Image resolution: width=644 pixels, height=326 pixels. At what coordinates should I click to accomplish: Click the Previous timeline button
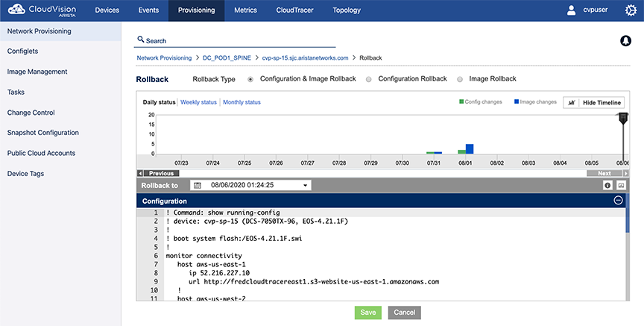(161, 174)
